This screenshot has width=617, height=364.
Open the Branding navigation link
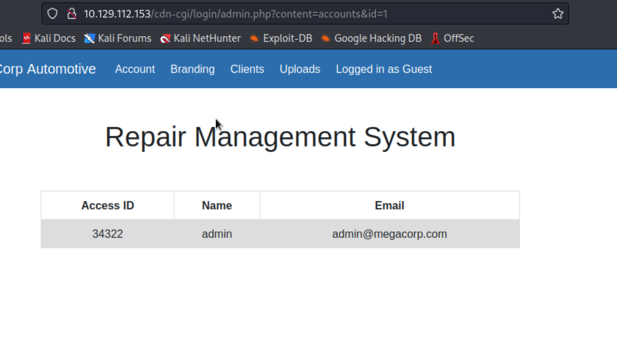(193, 69)
